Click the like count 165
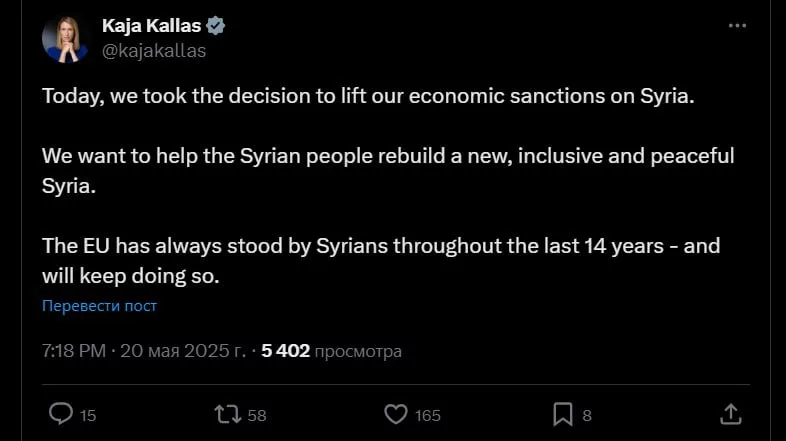Viewport: 786px width, 441px height. (x=427, y=415)
